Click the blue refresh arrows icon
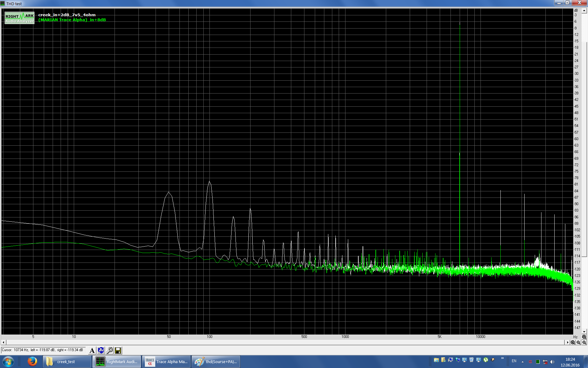The image size is (588, 368). (101, 350)
